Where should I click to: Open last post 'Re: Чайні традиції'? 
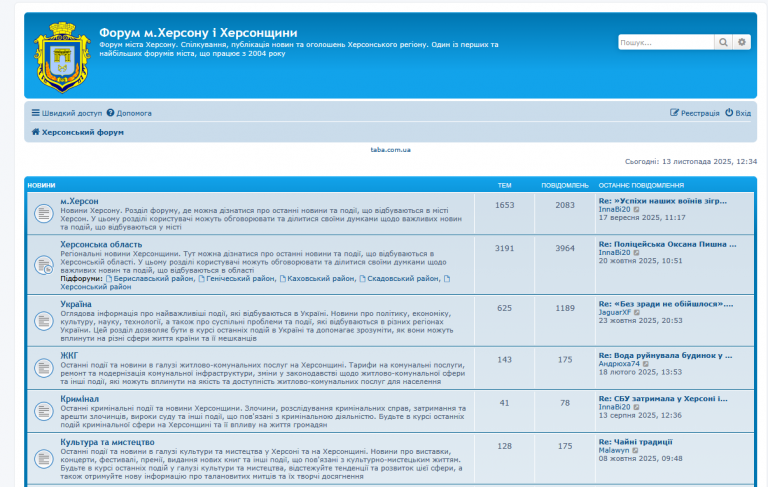(x=635, y=441)
